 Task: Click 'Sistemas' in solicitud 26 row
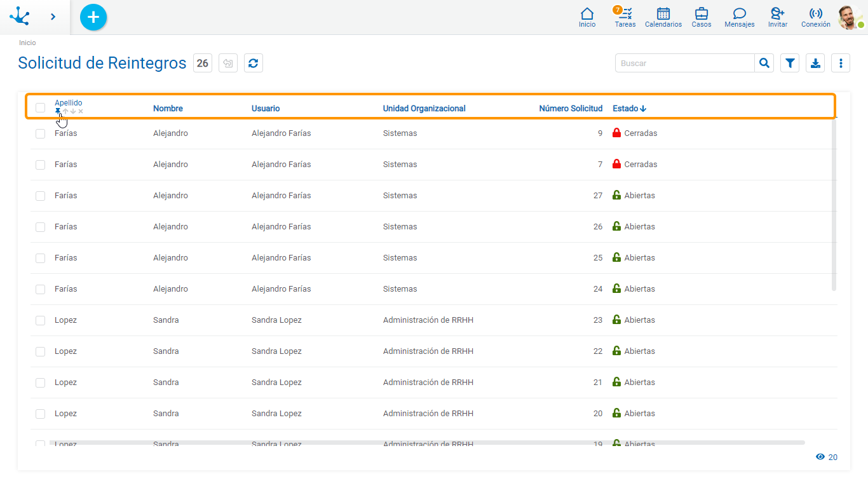click(400, 227)
